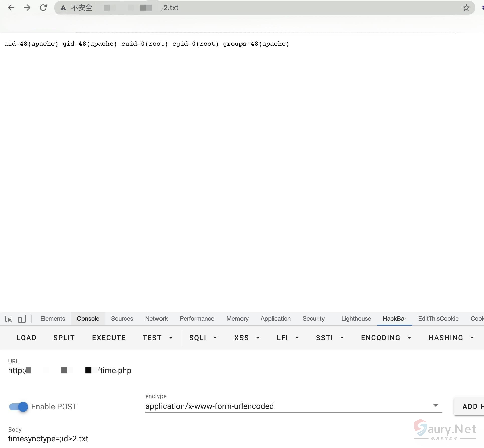This screenshot has height=448, width=484.
Task: Open the EditThisCookie tab
Action: 438,319
